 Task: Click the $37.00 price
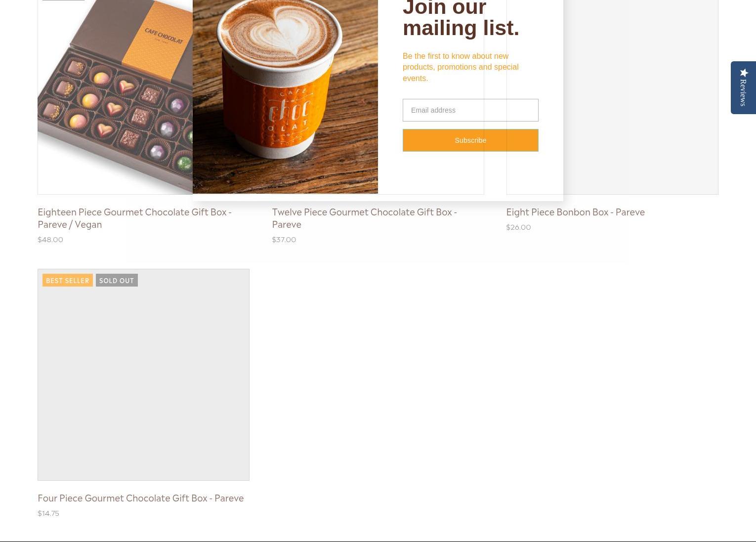coord(284,239)
